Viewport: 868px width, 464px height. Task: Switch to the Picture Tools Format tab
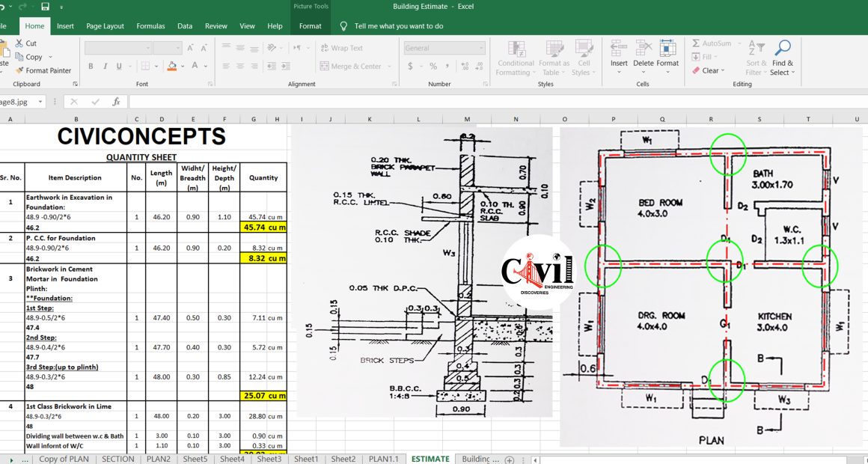[311, 26]
